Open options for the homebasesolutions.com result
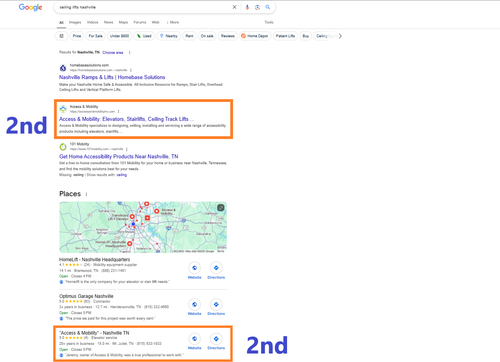 click(131, 70)
